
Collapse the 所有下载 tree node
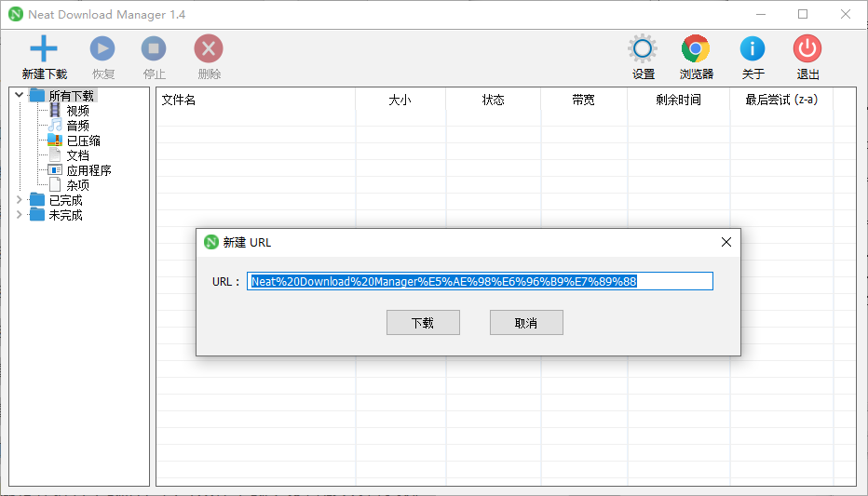[20, 95]
